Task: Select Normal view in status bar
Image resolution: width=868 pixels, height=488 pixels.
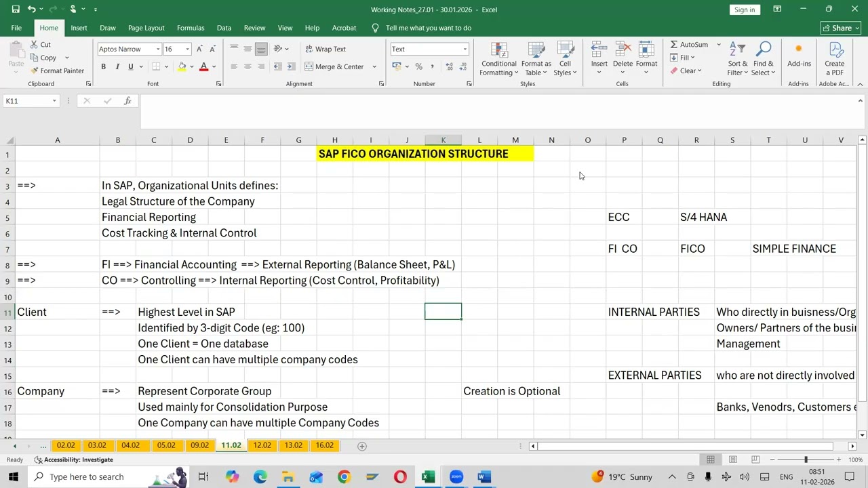Action: (711, 460)
